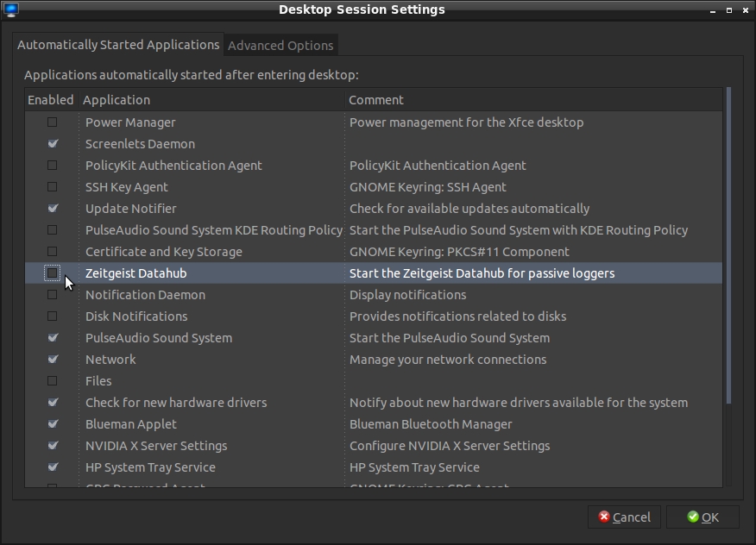This screenshot has height=545, width=756.
Task: Disable the Screenlets Daemon checkbox
Action: pos(53,144)
